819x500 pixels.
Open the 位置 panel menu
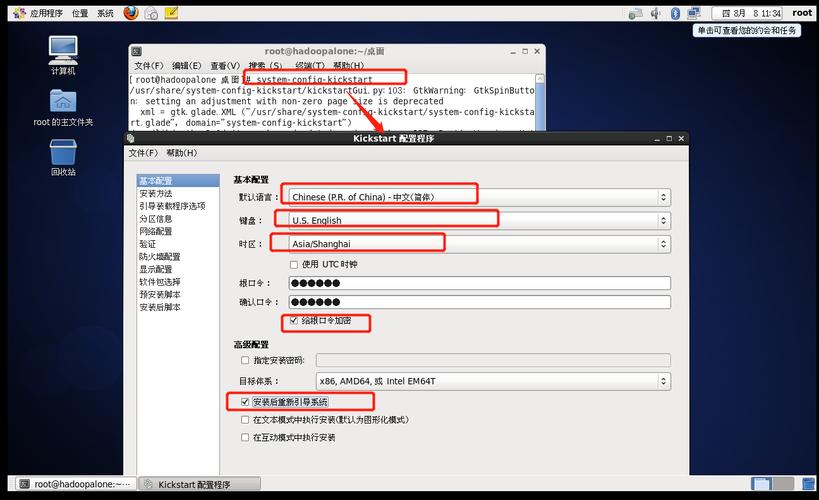pos(80,13)
